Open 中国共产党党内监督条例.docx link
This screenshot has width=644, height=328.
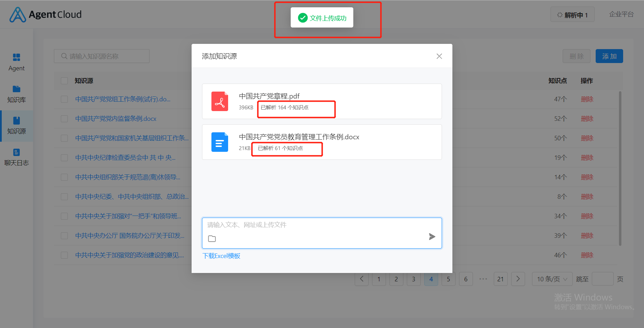[116, 119]
